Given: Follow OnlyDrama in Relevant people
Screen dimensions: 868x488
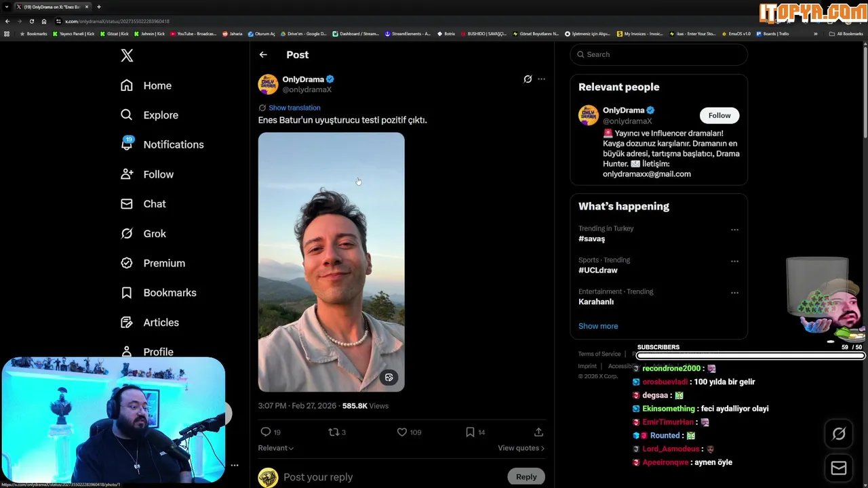Looking at the screenshot, I should [x=719, y=115].
